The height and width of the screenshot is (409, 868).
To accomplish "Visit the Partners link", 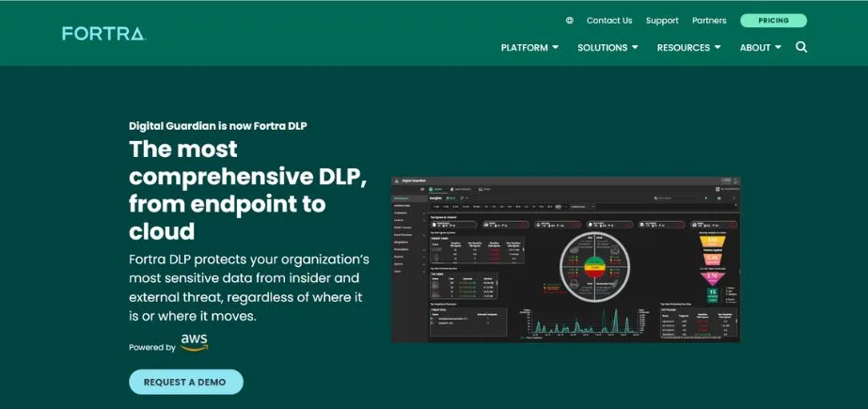I will 709,21.
